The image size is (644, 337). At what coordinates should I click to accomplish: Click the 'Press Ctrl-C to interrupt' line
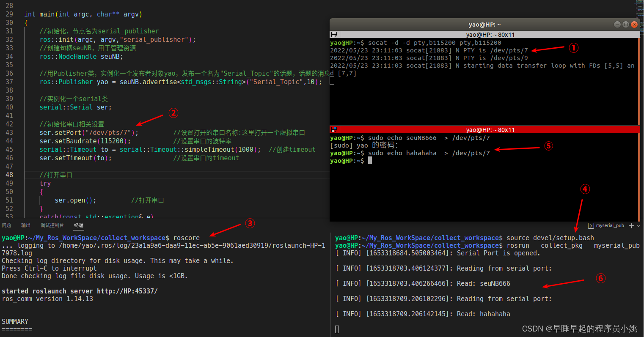tap(49, 269)
